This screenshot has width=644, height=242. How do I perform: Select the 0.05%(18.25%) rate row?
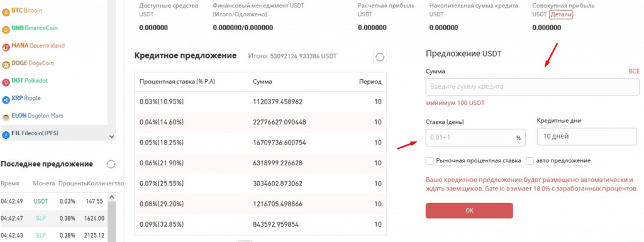coord(260,143)
